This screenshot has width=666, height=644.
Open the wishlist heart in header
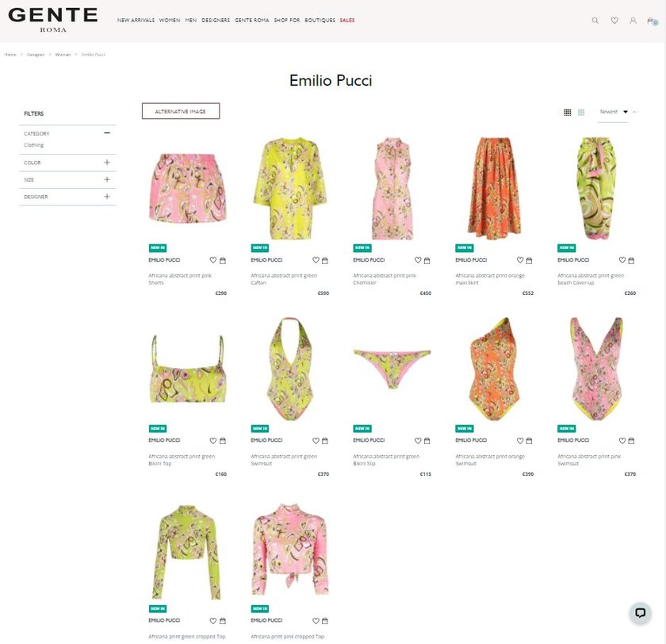coord(614,21)
